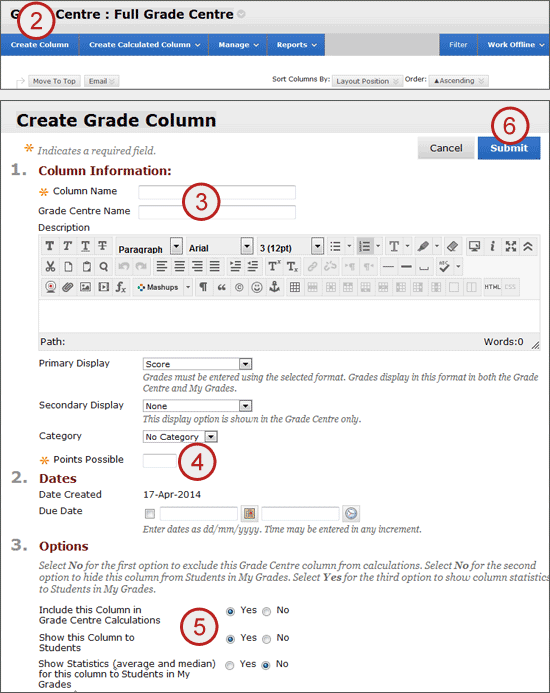
Task: Toggle editor fullscreen mode icon
Action: tap(511, 246)
